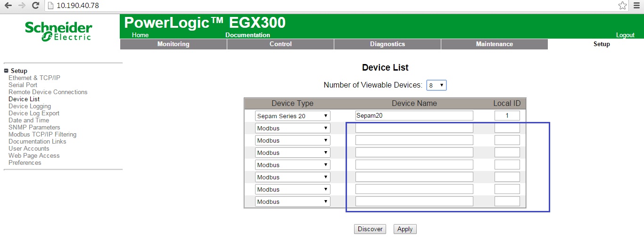Click Local ID field containing 1
This screenshot has width=644, height=242.
507,116
